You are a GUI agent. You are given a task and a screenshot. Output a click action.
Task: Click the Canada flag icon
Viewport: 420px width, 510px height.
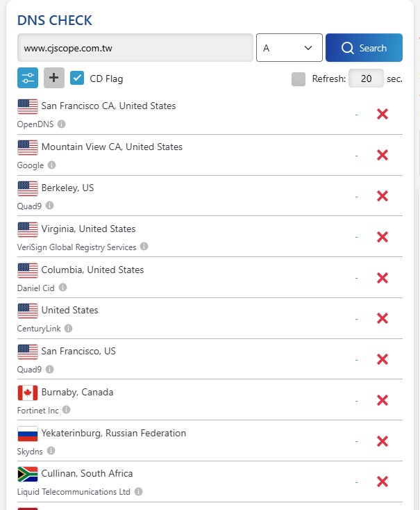coord(28,393)
